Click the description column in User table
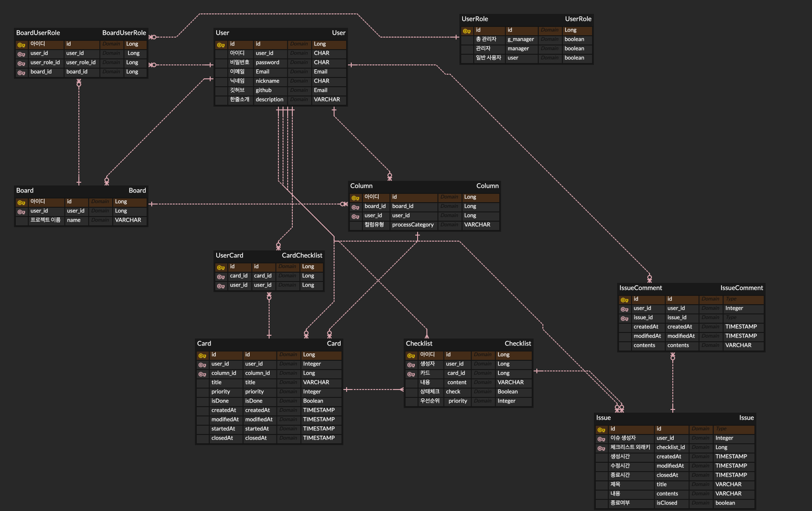The image size is (812, 511). 270,100
